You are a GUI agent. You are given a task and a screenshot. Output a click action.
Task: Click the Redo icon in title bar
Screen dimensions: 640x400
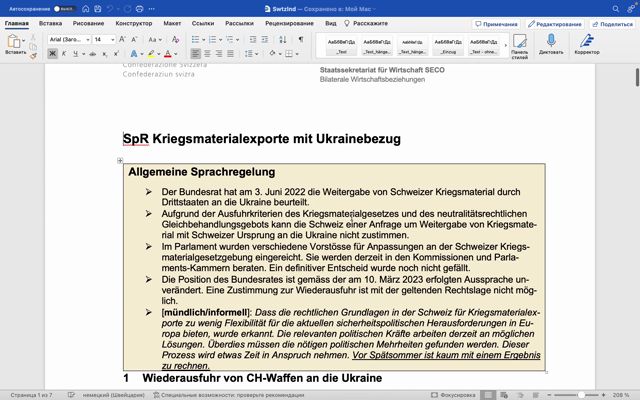pyautogui.click(x=127, y=9)
